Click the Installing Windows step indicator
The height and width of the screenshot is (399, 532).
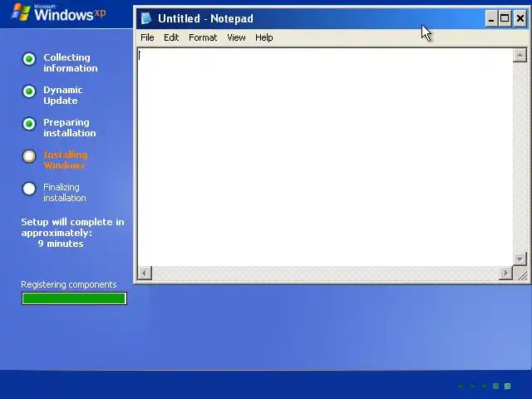point(29,156)
